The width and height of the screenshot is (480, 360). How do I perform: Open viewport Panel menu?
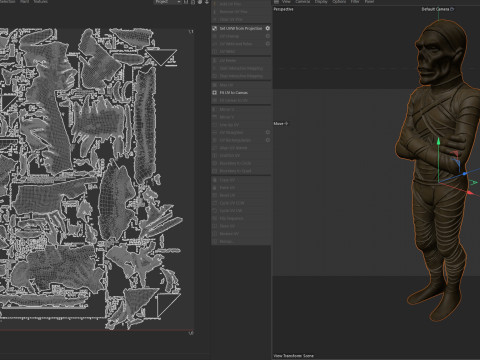click(369, 2)
